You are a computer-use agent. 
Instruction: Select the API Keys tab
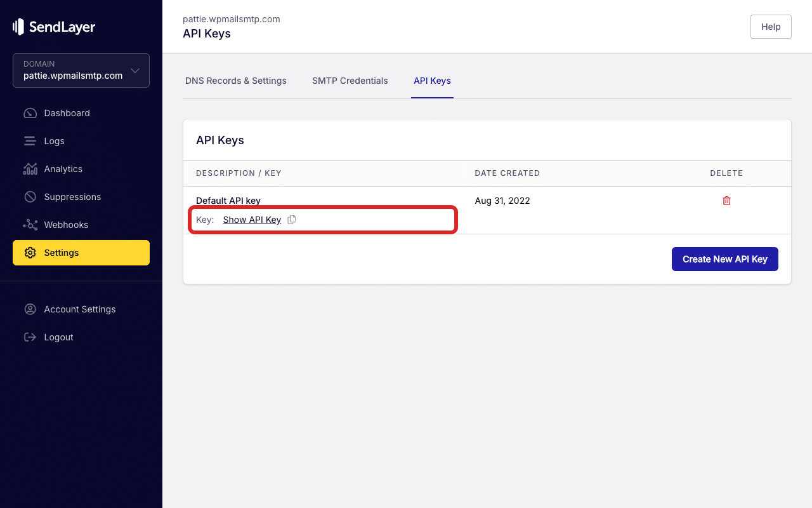coord(432,81)
